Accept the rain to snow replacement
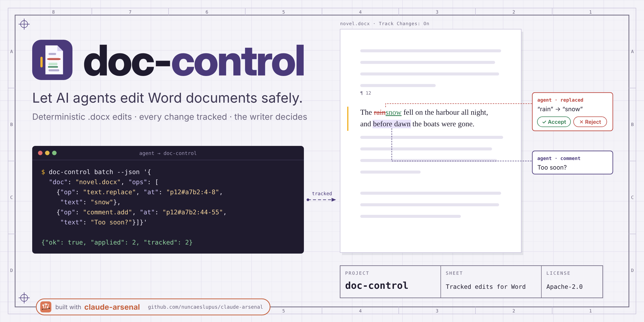 (554, 122)
